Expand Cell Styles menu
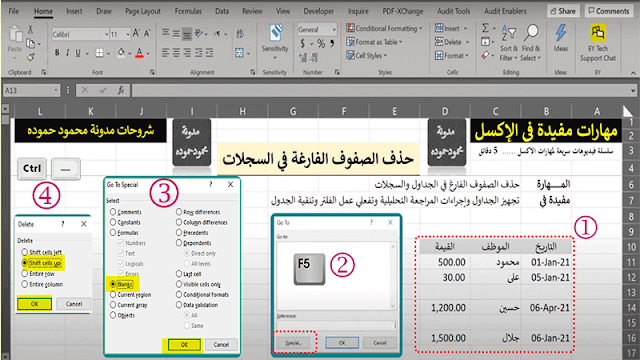The image size is (640, 360). [385, 55]
